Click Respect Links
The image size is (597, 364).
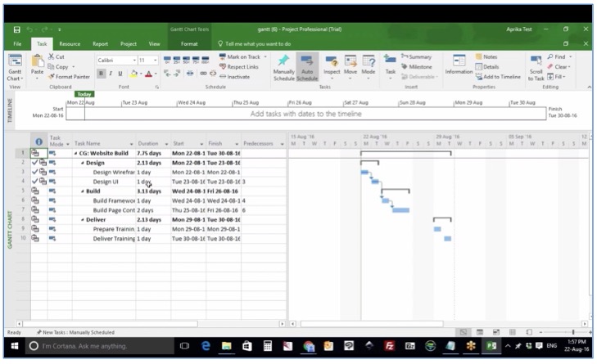click(239, 66)
